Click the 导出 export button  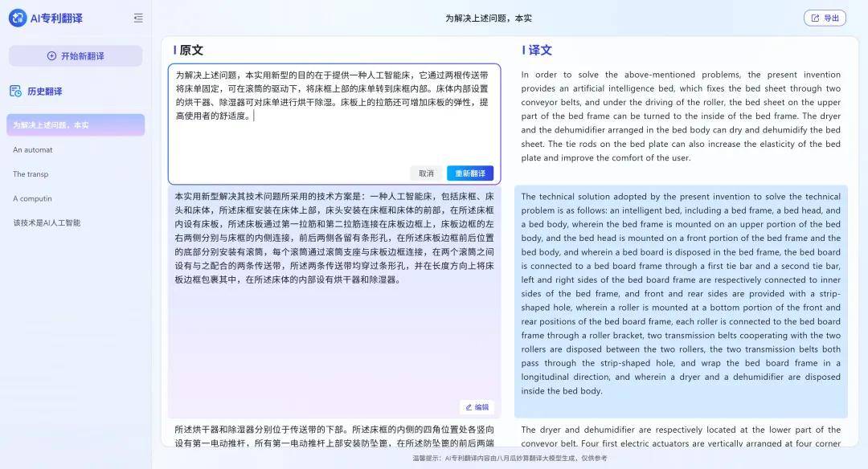tap(825, 17)
